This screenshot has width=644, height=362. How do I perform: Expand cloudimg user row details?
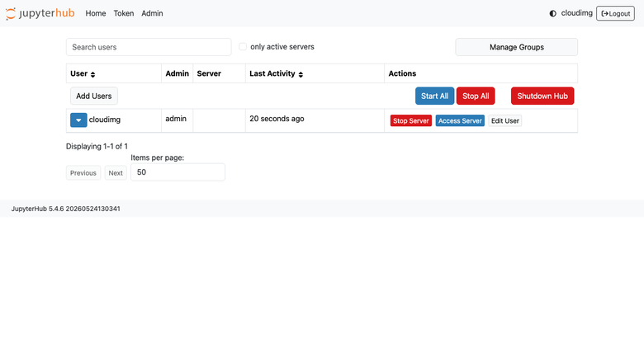(78, 120)
